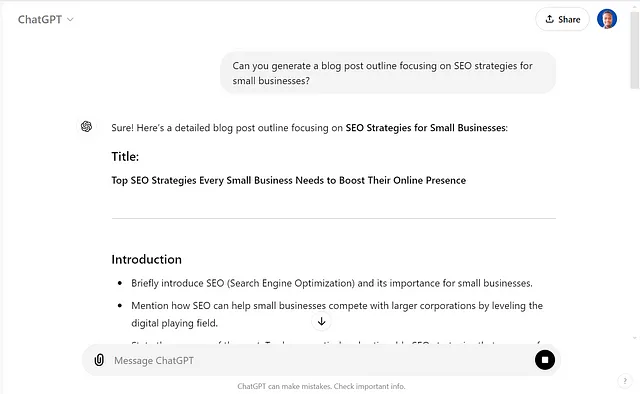The height and width of the screenshot is (394, 640).
Task: Click the Share button
Action: point(562,19)
